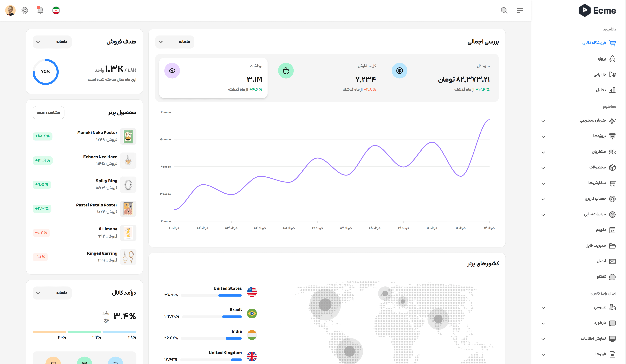Click the search magnifier icon in header
Viewport: 626px width, 364px height.
pyautogui.click(x=504, y=10)
